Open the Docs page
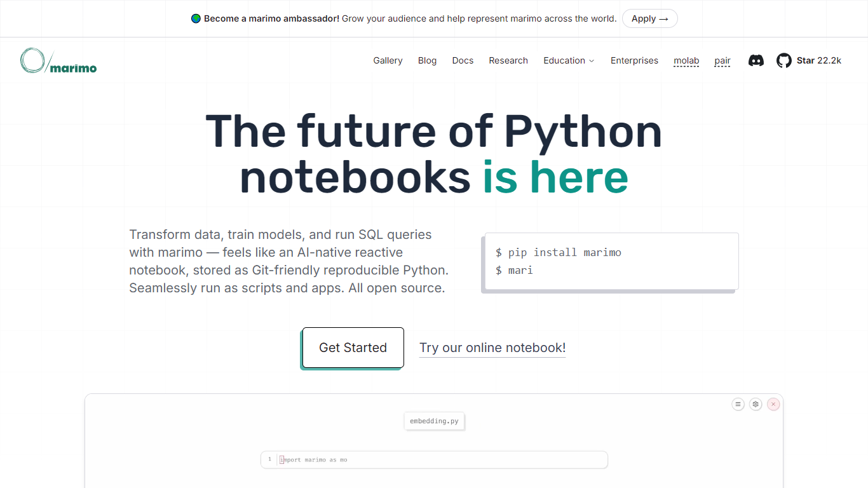868x488 pixels. [463, 60]
